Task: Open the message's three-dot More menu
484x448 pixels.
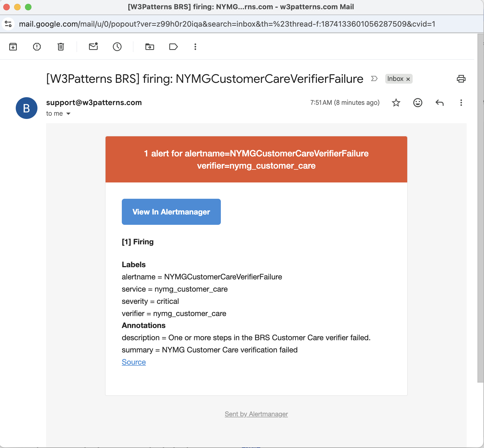Action: point(461,103)
